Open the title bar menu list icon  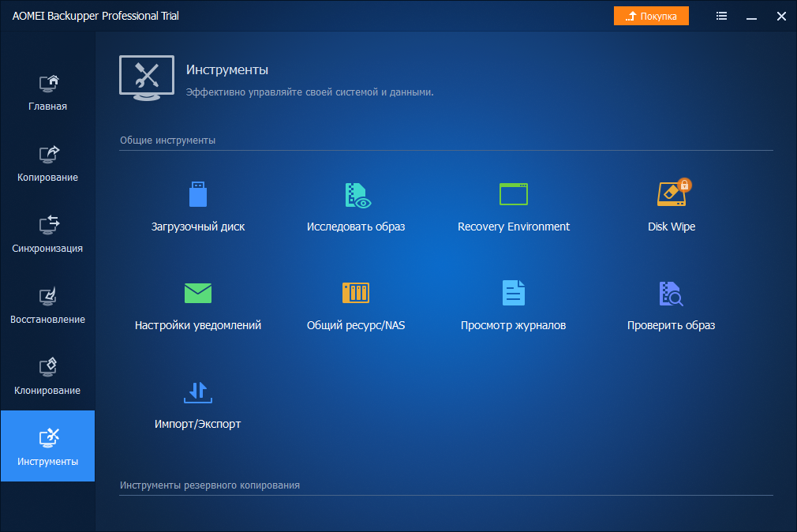721,17
